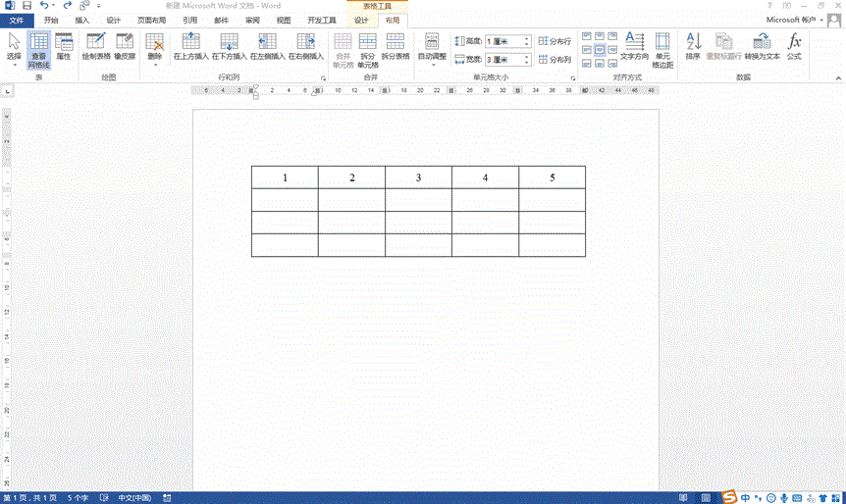The image size is (846, 504).
Task: Insert a column with 在右侧插入
Action: (305, 46)
